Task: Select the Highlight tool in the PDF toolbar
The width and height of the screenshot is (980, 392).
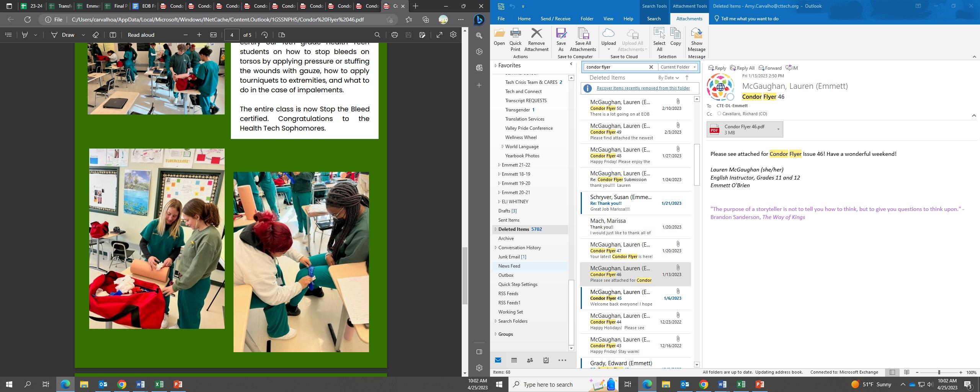Action: (x=25, y=35)
